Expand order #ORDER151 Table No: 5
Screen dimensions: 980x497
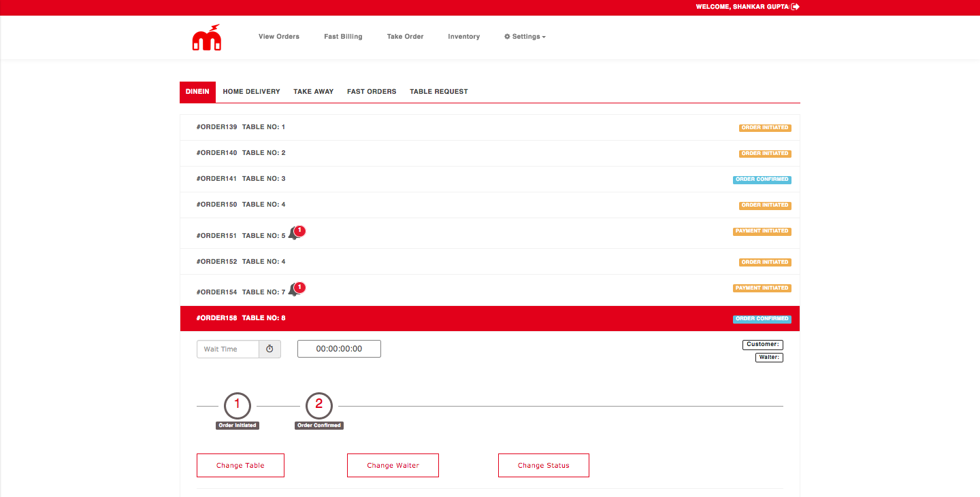coord(490,233)
